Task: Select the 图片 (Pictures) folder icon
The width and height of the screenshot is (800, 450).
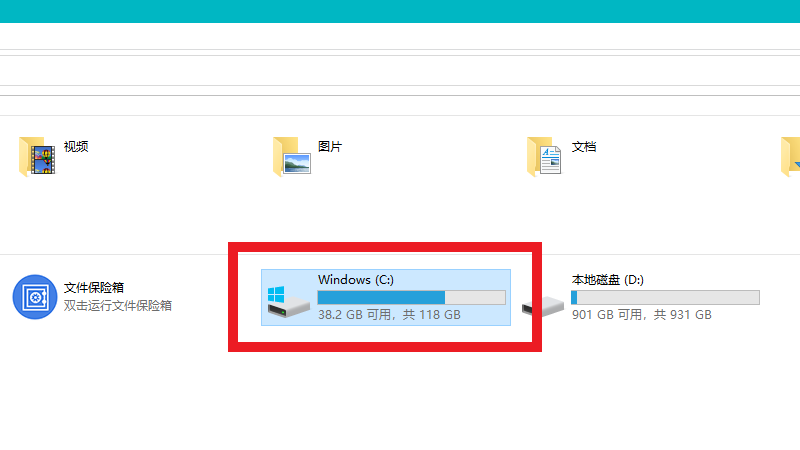Action: coord(291,156)
